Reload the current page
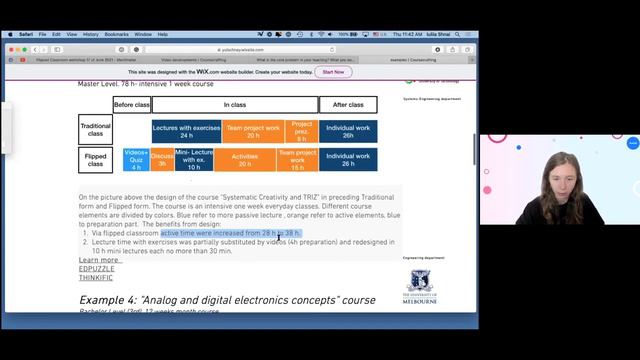Screen dimensions: 640x360 coord(332,50)
